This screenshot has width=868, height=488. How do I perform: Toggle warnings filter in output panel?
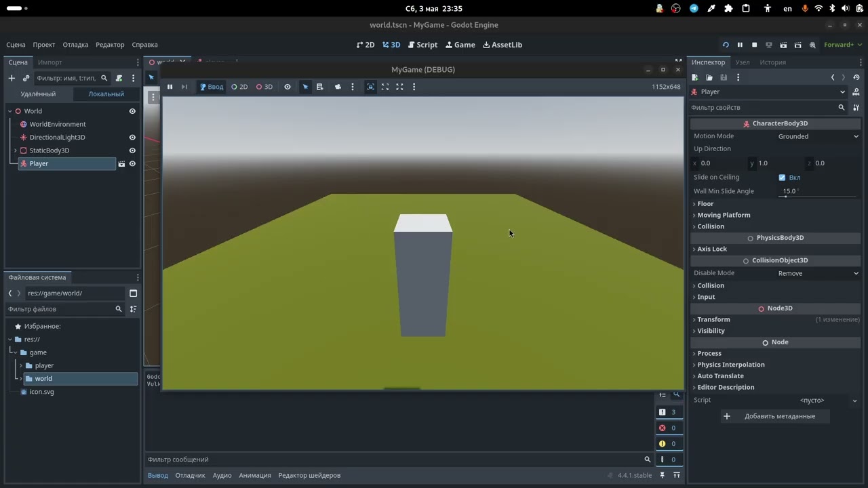tap(668, 444)
